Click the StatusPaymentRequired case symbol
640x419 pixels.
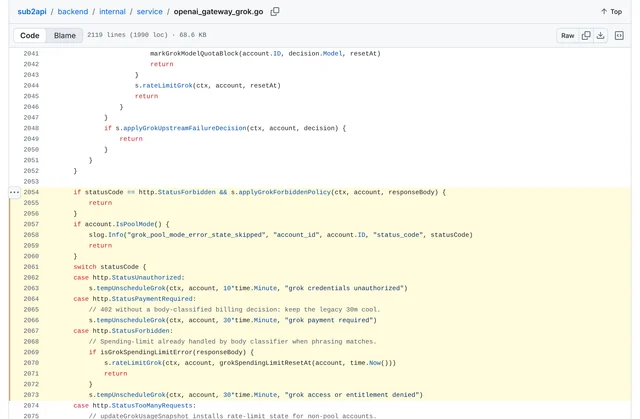pos(152,299)
